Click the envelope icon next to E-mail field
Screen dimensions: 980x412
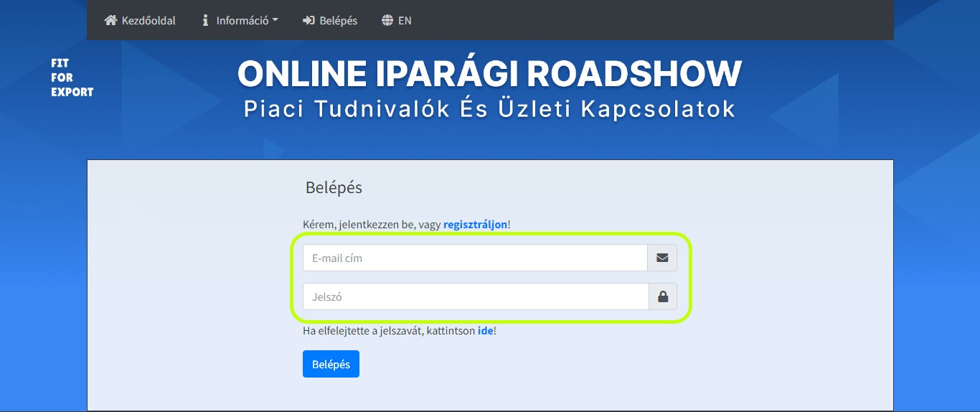click(x=662, y=258)
